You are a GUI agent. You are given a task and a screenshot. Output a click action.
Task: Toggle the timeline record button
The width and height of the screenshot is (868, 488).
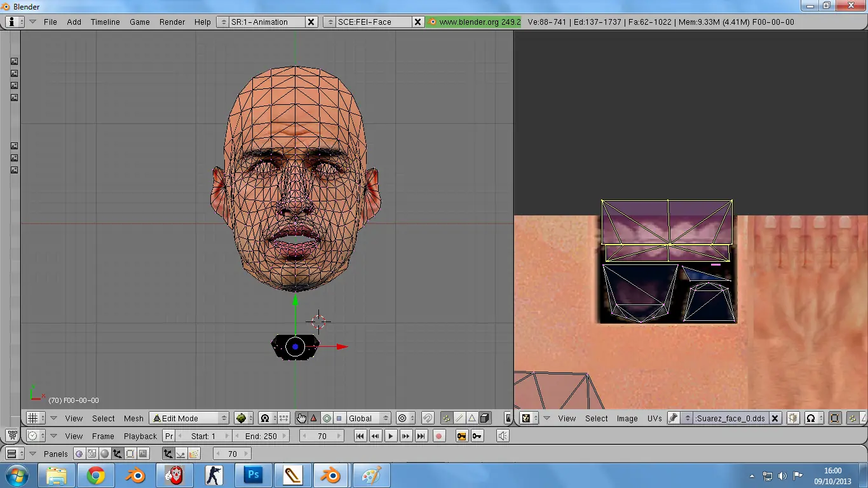point(438,436)
